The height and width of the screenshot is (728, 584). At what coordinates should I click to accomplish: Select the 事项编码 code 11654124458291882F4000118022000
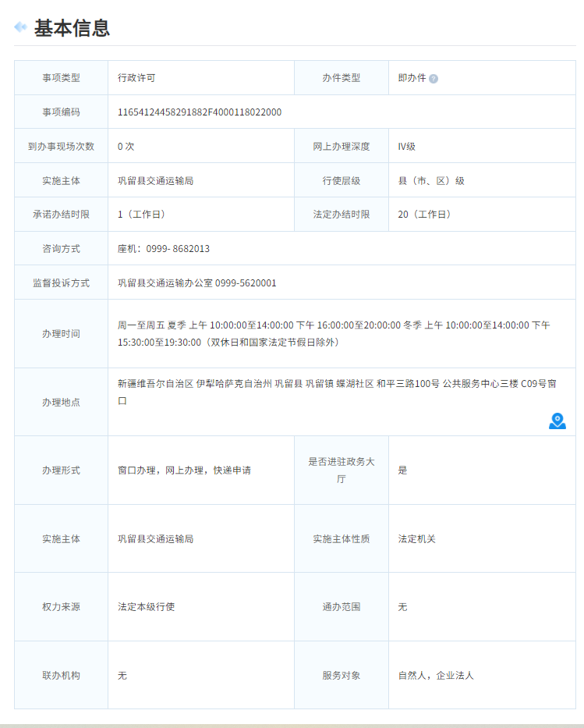click(200, 112)
